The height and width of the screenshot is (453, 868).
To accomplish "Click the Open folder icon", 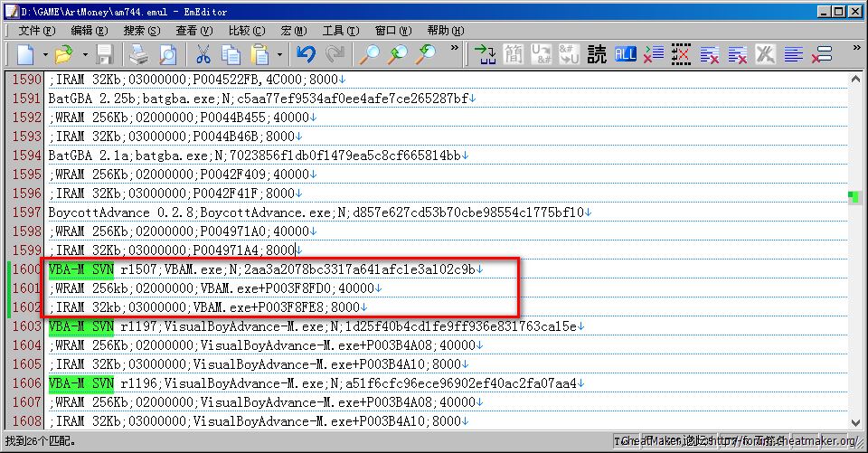I will tap(61, 55).
